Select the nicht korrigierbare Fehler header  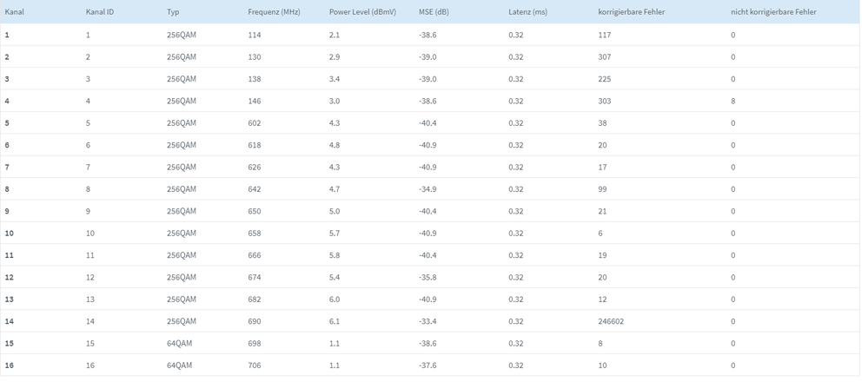pos(773,12)
